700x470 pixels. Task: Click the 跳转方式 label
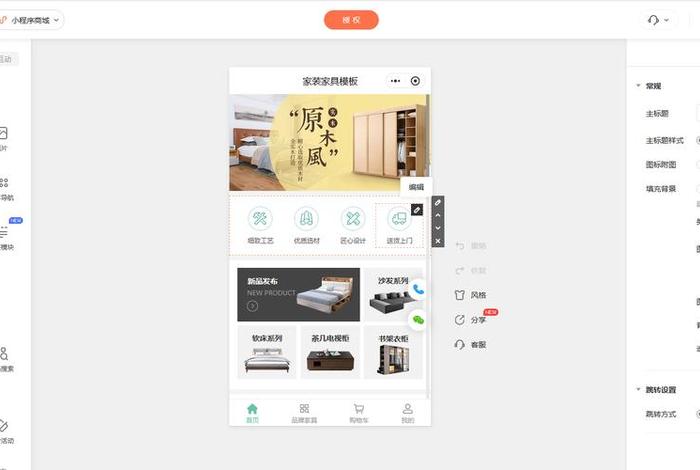tap(661, 414)
